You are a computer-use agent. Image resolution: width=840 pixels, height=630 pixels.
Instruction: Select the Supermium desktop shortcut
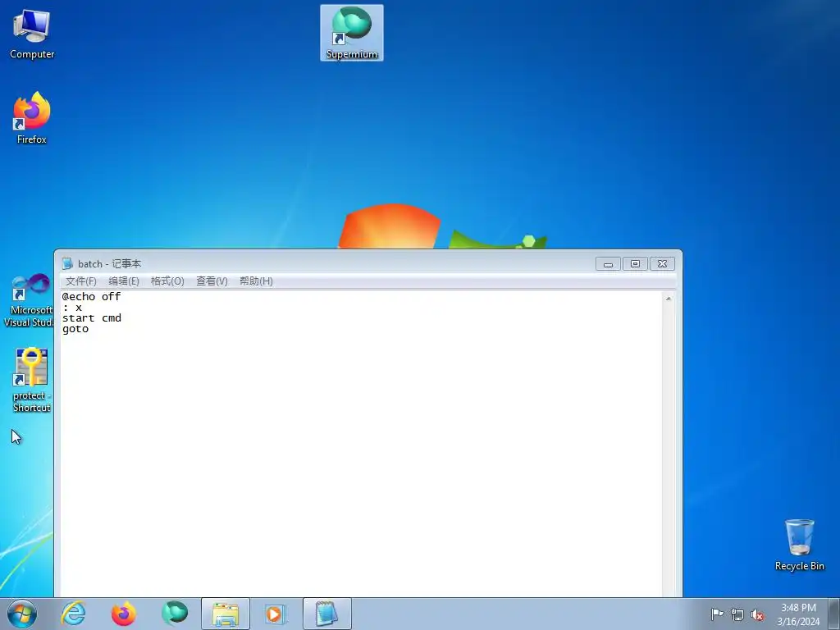pyautogui.click(x=351, y=33)
